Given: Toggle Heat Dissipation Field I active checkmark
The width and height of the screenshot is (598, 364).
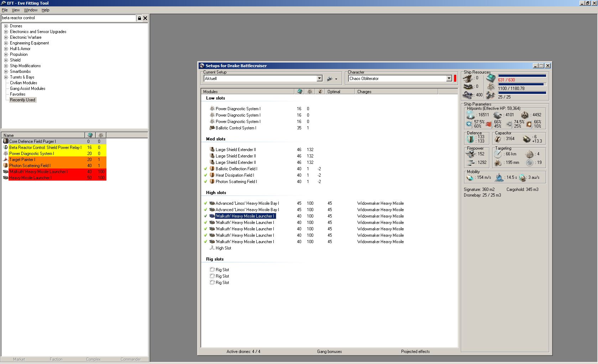Looking at the screenshot, I should click(205, 175).
